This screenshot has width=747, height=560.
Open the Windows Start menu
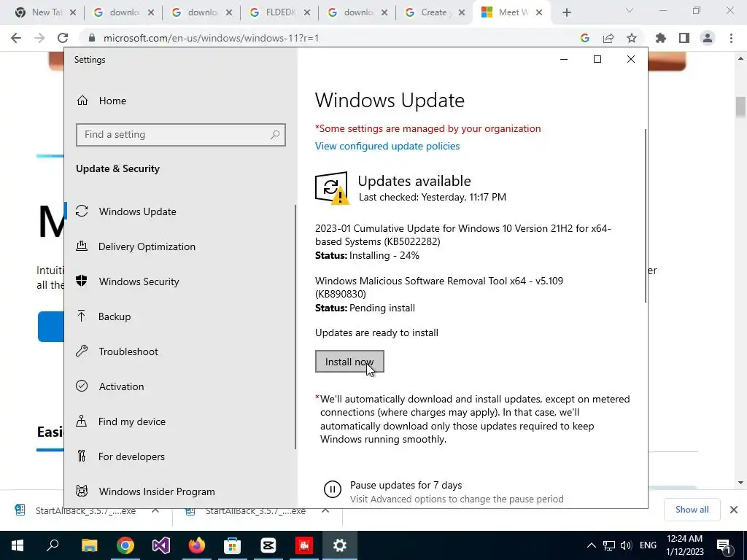click(18, 545)
